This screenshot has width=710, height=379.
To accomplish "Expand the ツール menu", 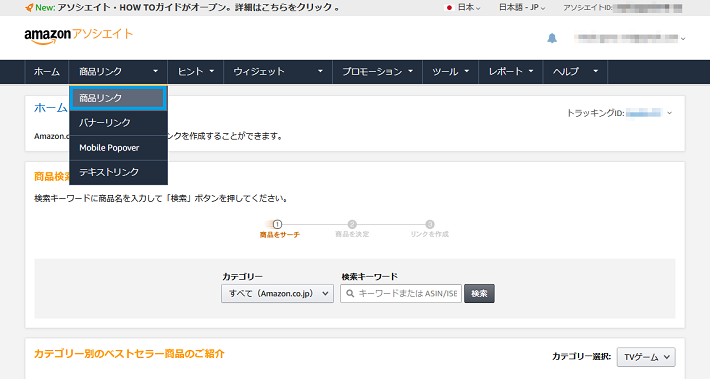I will point(451,72).
